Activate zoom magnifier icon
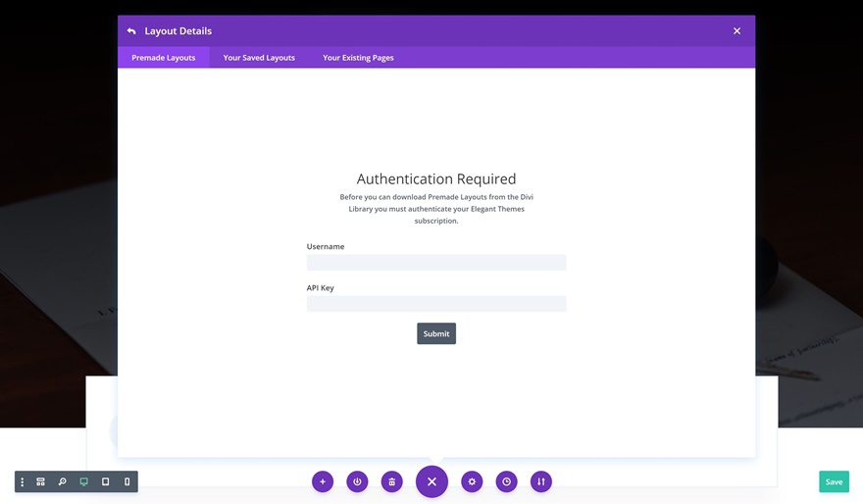 click(x=62, y=482)
